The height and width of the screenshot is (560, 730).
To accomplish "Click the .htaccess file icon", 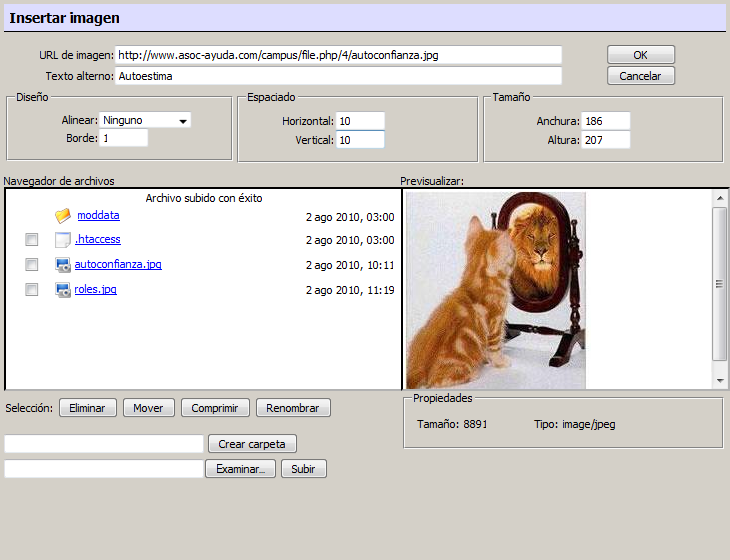I will click(63, 240).
